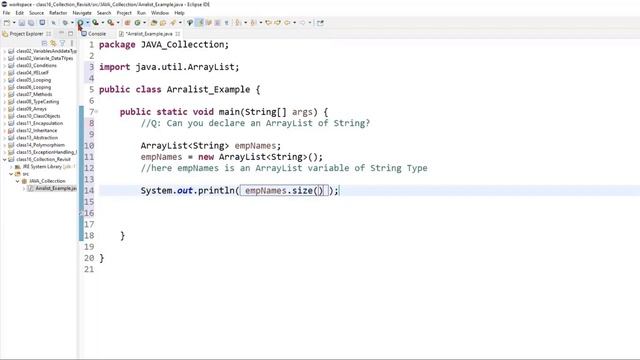640x360 pixels.
Task: Click Collapse All in Project Explorer
Action: (x=44, y=43)
